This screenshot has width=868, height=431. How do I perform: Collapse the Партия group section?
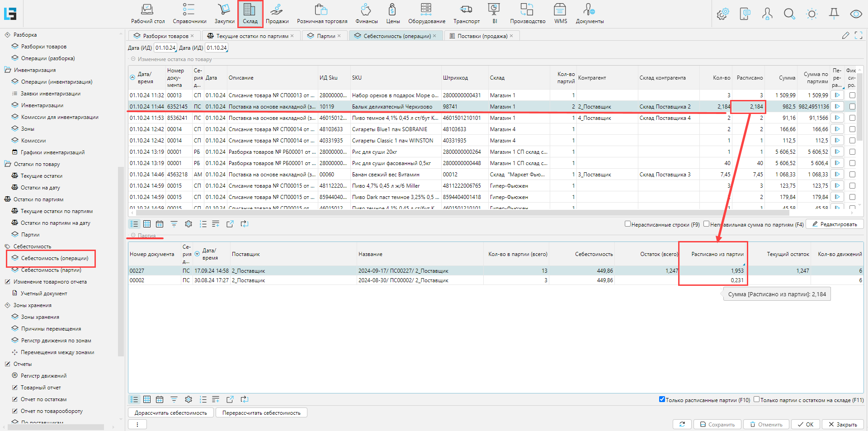[133, 236]
